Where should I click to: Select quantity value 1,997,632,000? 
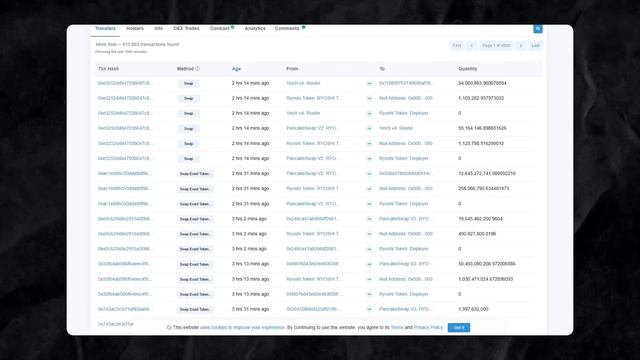(x=473, y=309)
